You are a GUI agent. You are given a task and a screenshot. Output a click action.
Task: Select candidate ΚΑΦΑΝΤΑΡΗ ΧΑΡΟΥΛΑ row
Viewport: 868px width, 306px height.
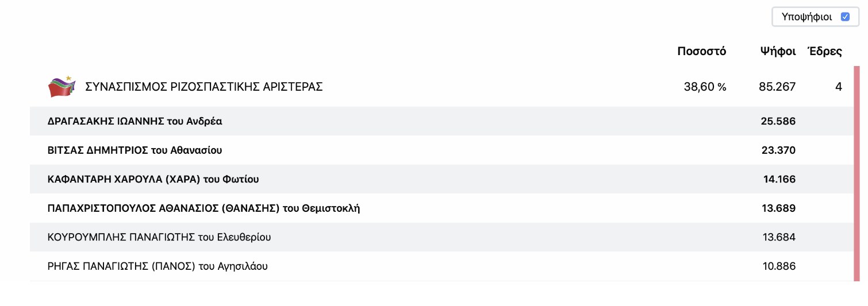(441, 179)
